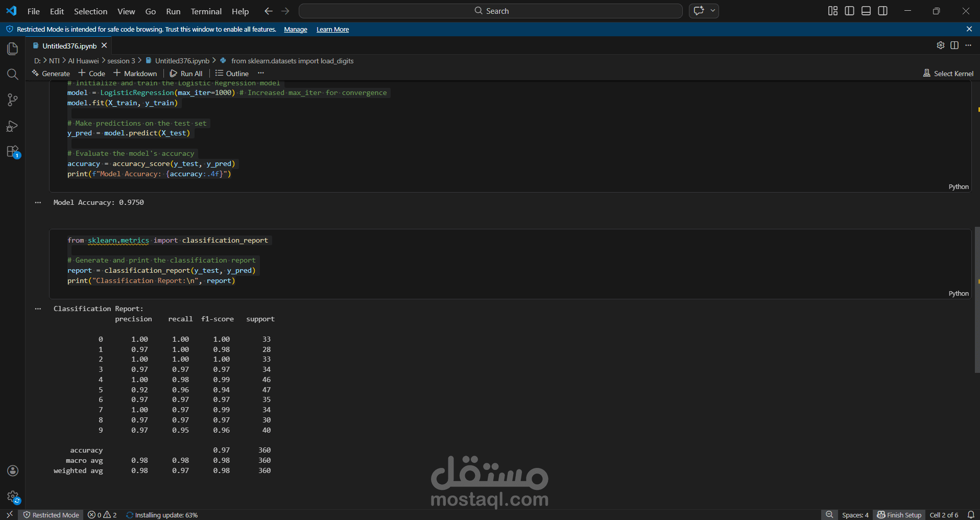Toggle the secondary side bar
980x520 pixels.
(883, 11)
